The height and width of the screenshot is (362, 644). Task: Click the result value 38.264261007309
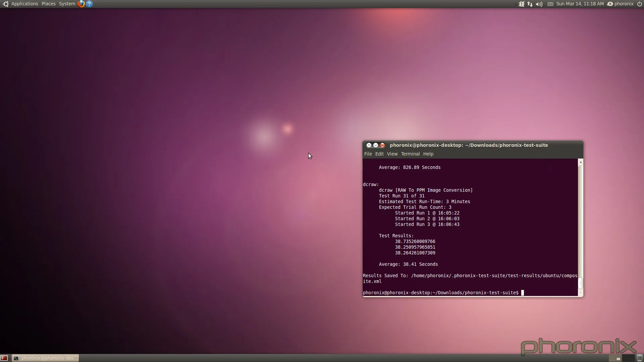(x=415, y=253)
